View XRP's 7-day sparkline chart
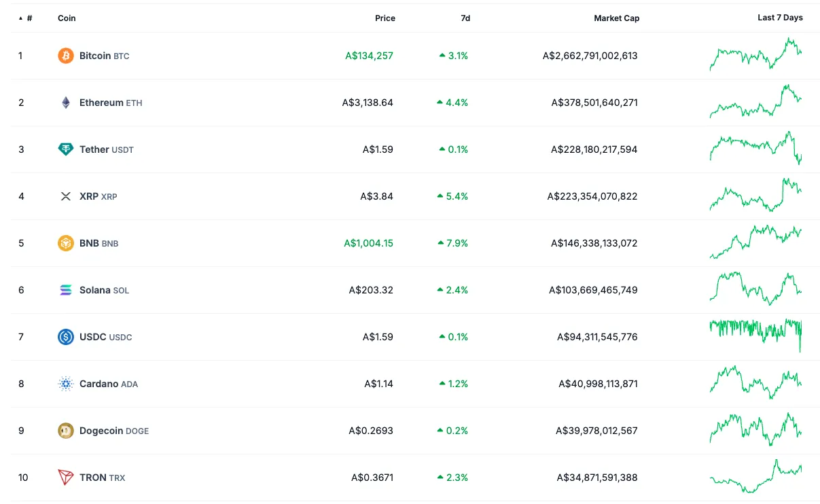The width and height of the screenshot is (820, 504). pos(755,195)
